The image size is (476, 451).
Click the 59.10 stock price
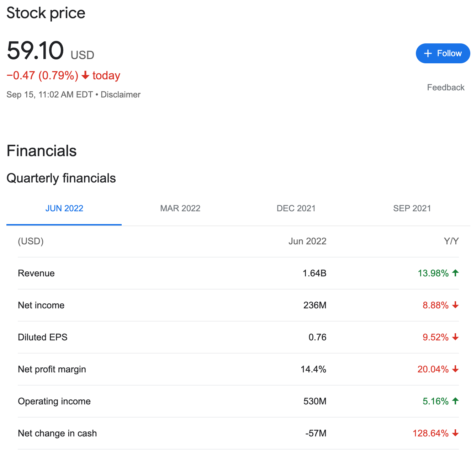[x=35, y=51]
